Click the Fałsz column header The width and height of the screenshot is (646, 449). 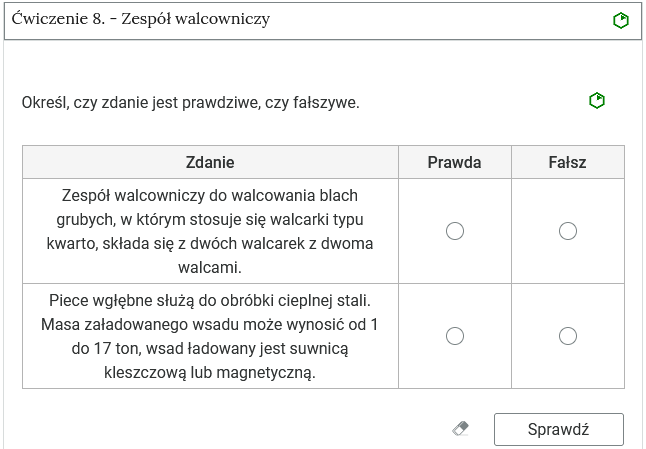[567, 162]
